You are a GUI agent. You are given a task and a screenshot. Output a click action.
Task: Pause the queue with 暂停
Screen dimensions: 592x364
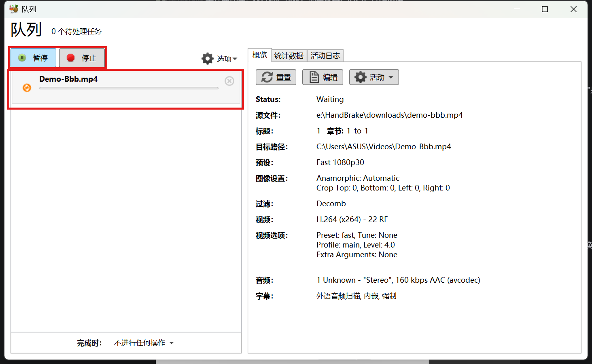coord(34,58)
